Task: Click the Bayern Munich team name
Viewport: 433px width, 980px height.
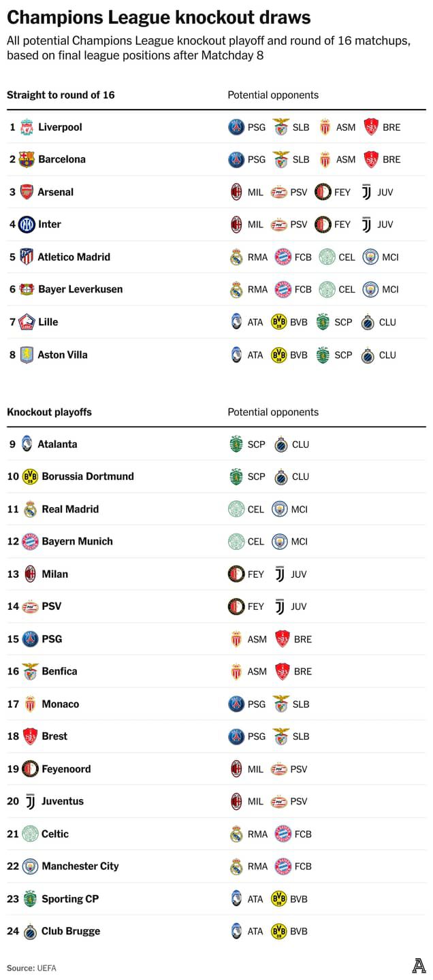Action: [x=77, y=541]
